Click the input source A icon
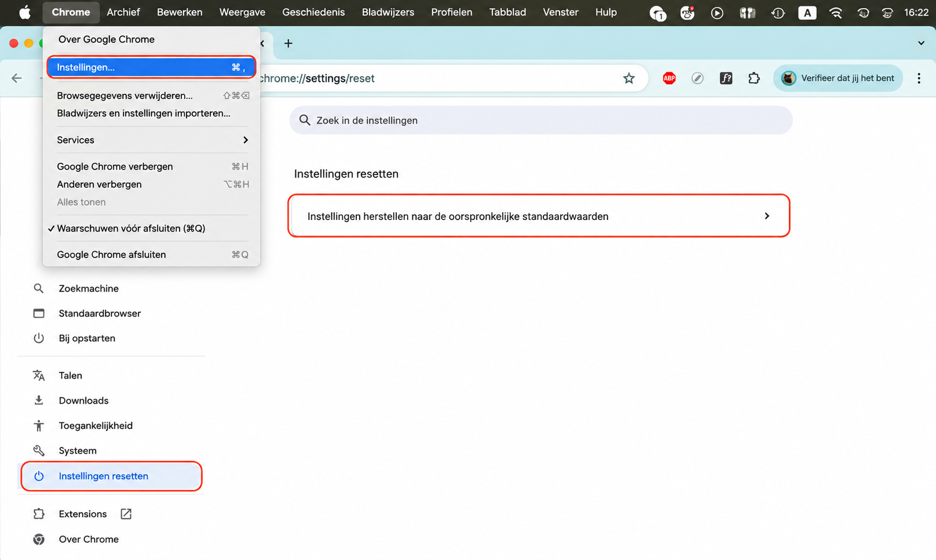Viewport: 936px width, 560px height. point(807,12)
